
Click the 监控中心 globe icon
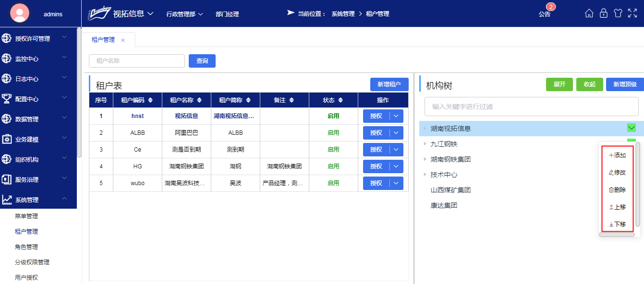7,59
